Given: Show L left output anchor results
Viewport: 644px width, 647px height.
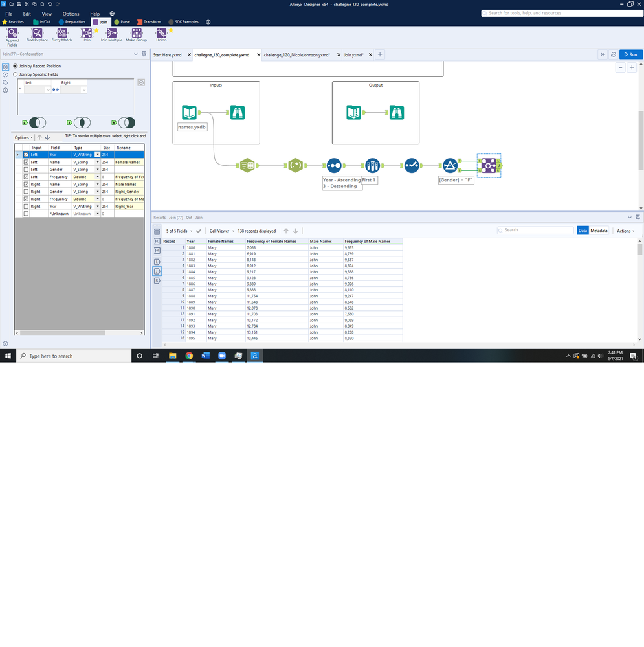Looking at the screenshot, I should (x=157, y=262).
